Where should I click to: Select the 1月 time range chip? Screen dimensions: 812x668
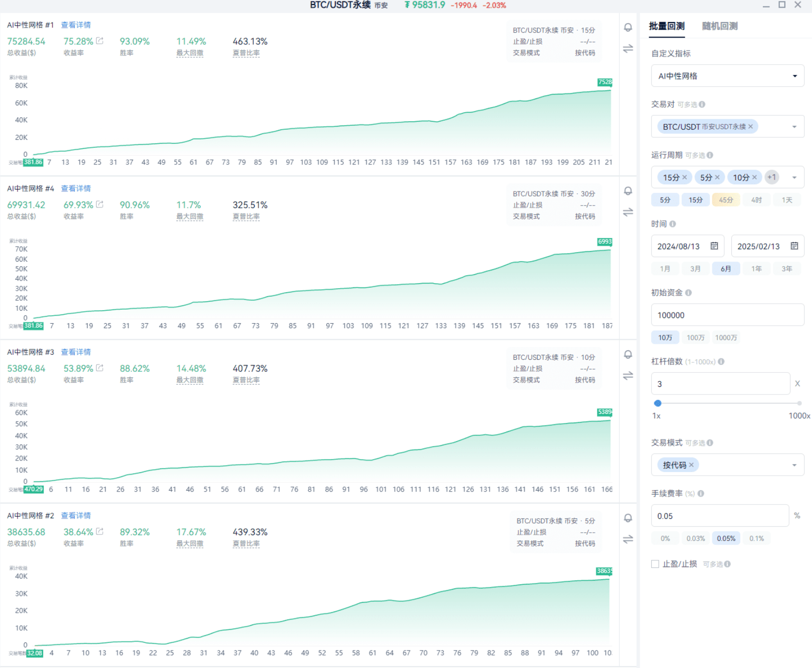click(x=665, y=269)
